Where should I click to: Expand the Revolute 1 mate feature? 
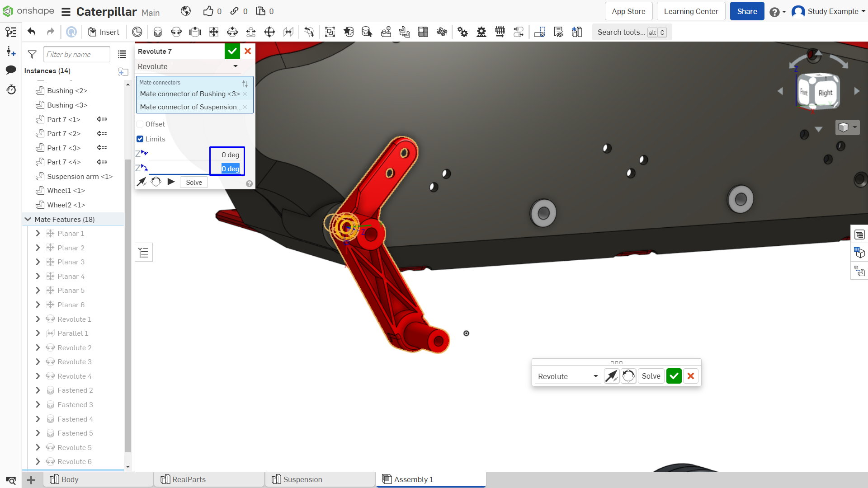pos(38,319)
